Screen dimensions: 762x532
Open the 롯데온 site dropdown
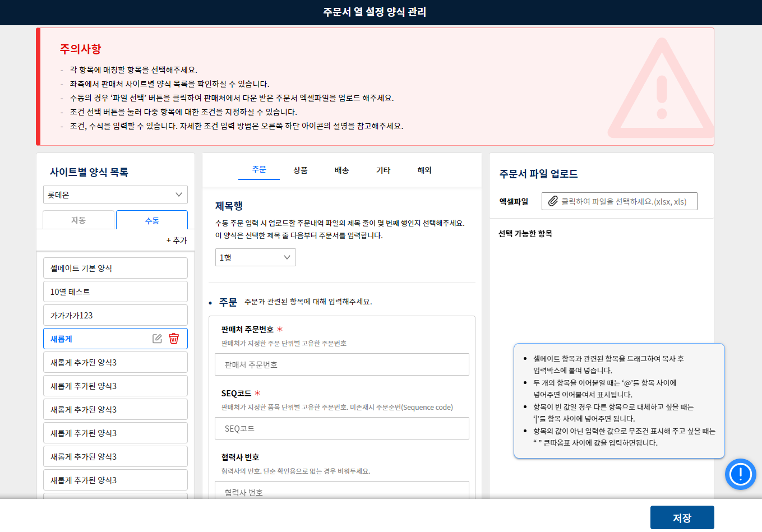point(116,195)
